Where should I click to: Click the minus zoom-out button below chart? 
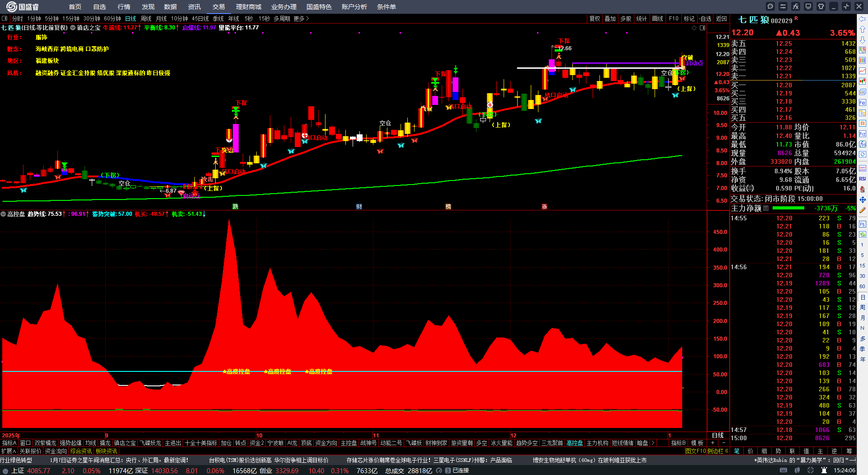click(x=724, y=443)
